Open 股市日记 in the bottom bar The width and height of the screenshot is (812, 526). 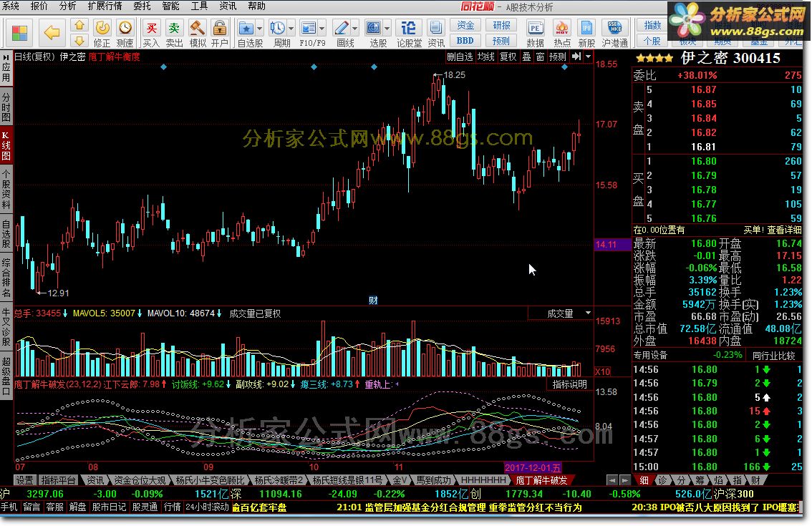point(109,507)
